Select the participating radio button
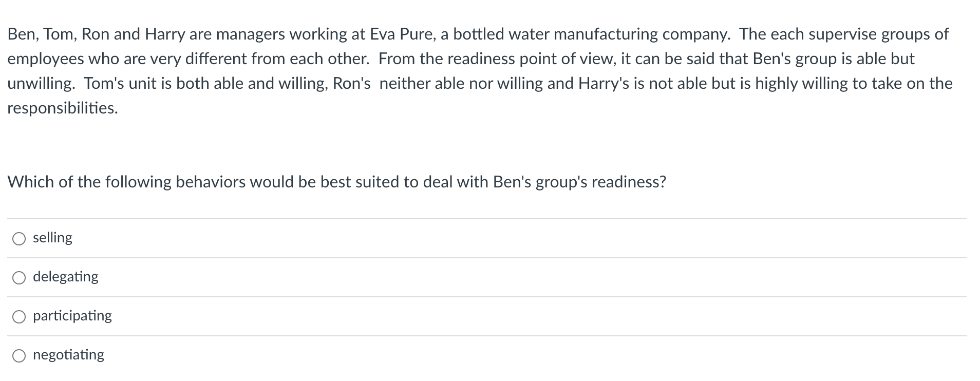 coord(19,316)
